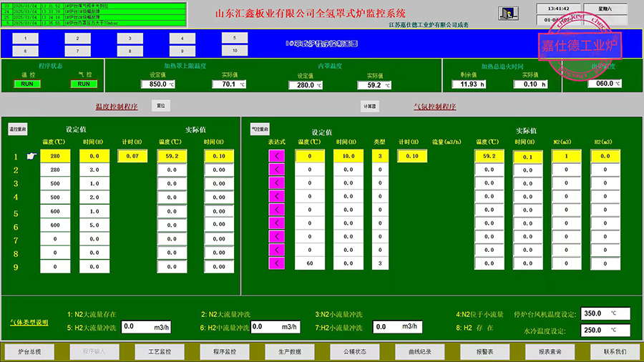Toggle the 气控 RUN status indicator
Screen dimensions: 644x362
(x=84, y=84)
